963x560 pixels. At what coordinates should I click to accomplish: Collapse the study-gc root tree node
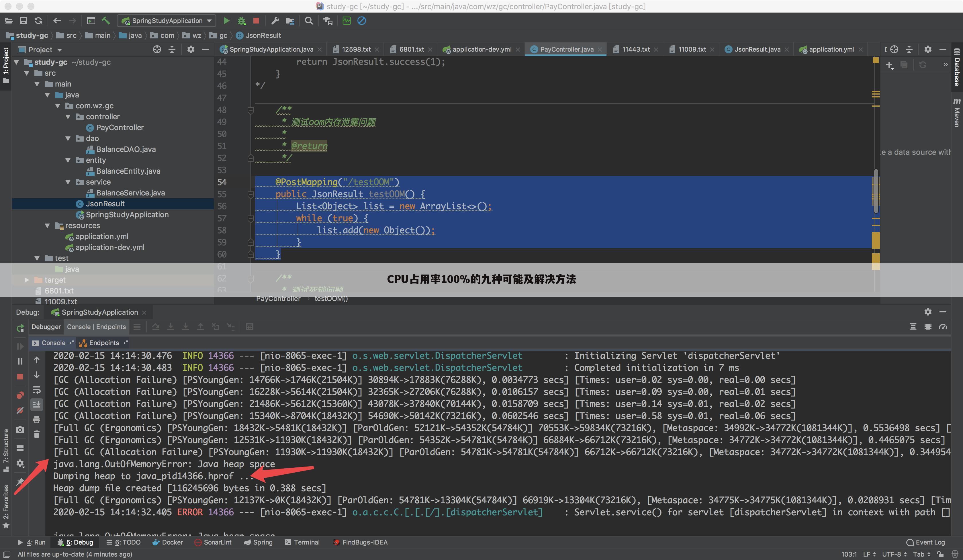click(16, 62)
